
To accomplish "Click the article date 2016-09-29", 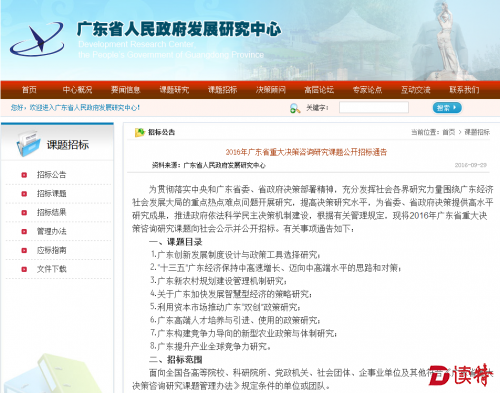I will coord(471,165).
